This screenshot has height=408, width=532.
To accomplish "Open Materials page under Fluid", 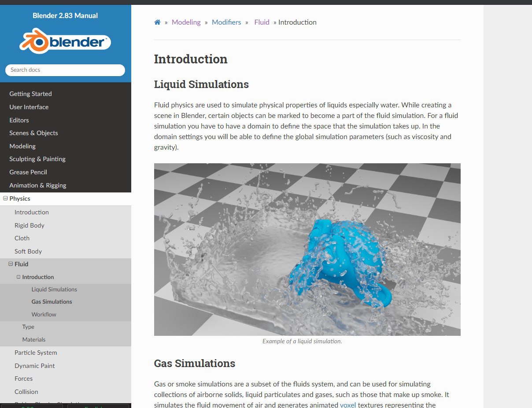I will (34, 339).
